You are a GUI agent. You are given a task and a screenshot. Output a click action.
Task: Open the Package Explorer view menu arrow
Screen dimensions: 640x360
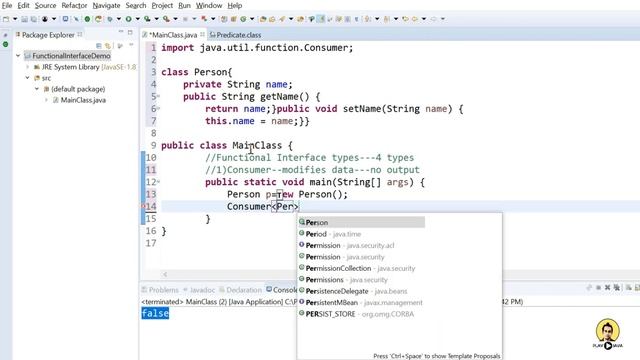coord(131,45)
